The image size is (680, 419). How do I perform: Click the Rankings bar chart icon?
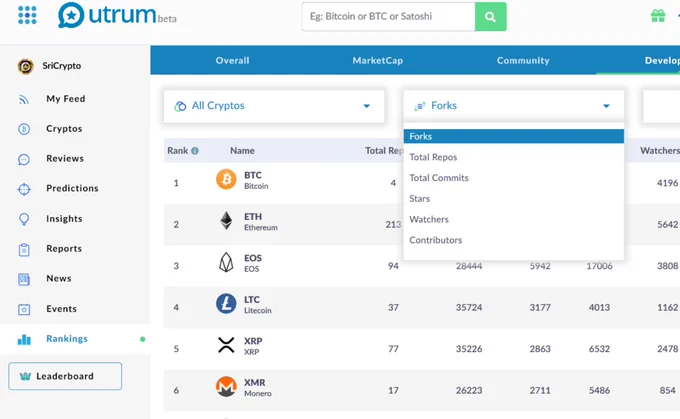(24, 339)
